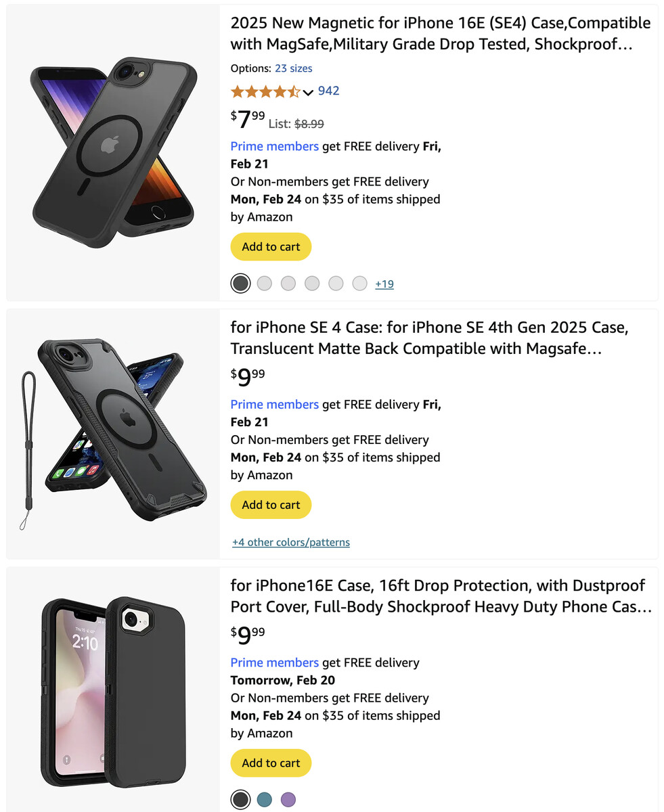Image resolution: width=664 pixels, height=812 pixels.
Task: Open the iPhone SE 4 Case title link
Action: click(429, 338)
